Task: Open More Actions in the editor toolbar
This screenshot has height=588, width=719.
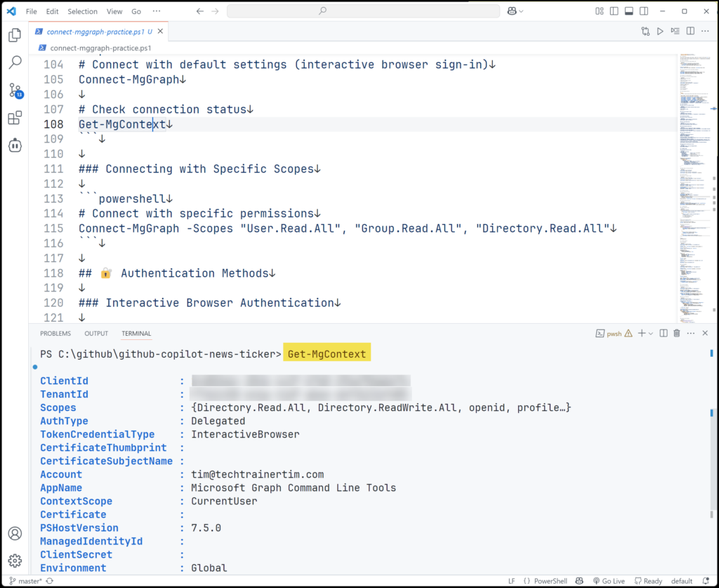Action: [x=705, y=31]
